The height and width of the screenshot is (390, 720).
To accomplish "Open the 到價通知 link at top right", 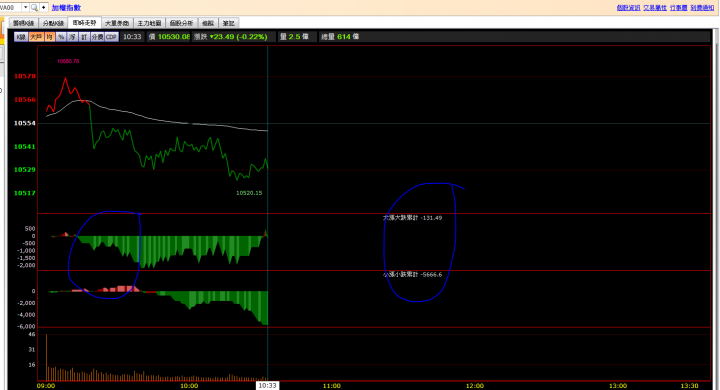I will (x=702, y=8).
